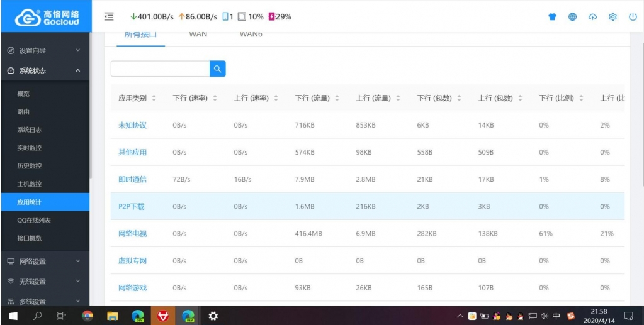Open the red Vivaldi taskbar icon
The width and height of the screenshot is (644, 325).
click(163, 316)
